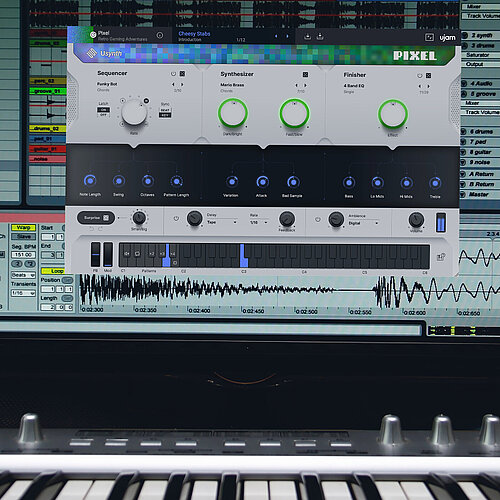Click Loop button in Ableton clip view
Viewport: 500px width, 500px height.
click(53, 271)
